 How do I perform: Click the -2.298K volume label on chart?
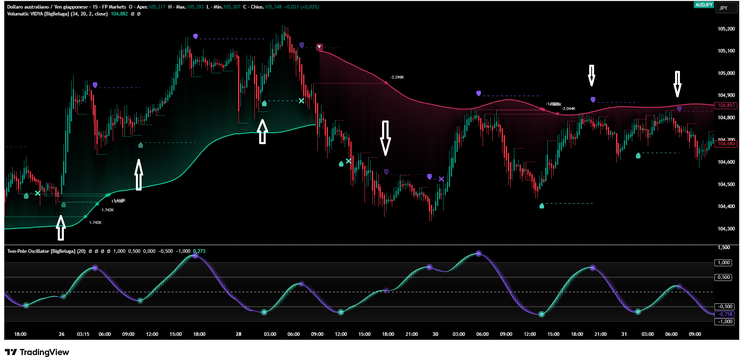[397, 77]
